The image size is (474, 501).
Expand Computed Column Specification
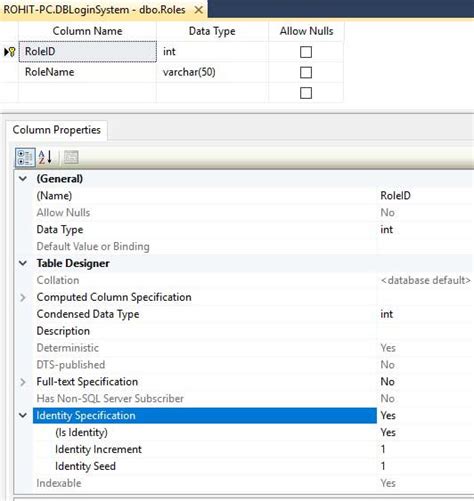click(23, 297)
